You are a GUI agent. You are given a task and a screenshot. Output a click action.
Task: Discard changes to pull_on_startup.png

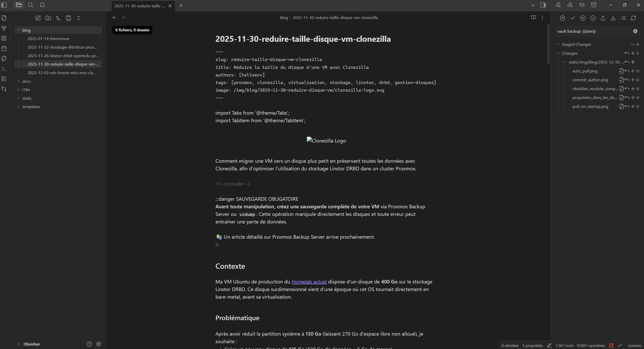click(x=627, y=106)
